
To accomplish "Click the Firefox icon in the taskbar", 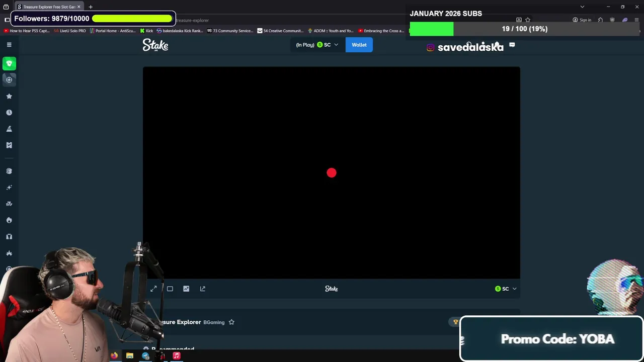I will coord(114,356).
